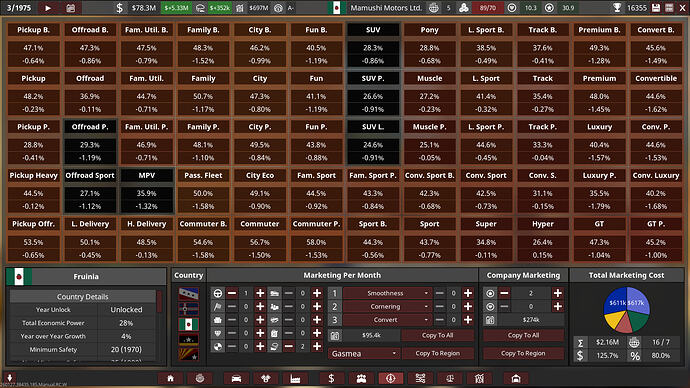This screenshot has height=388, width=690.
Task: Open the gears trim icon in bottom bar
Action: [266, 378]
